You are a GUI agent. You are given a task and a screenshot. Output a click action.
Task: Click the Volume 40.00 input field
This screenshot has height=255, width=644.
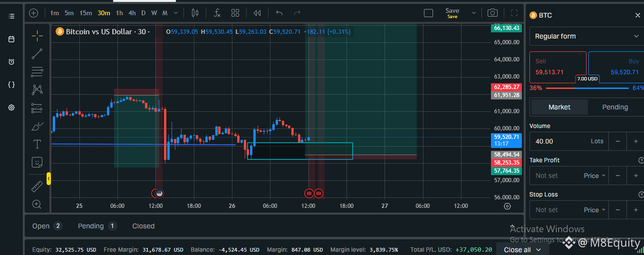coord(569,141)
